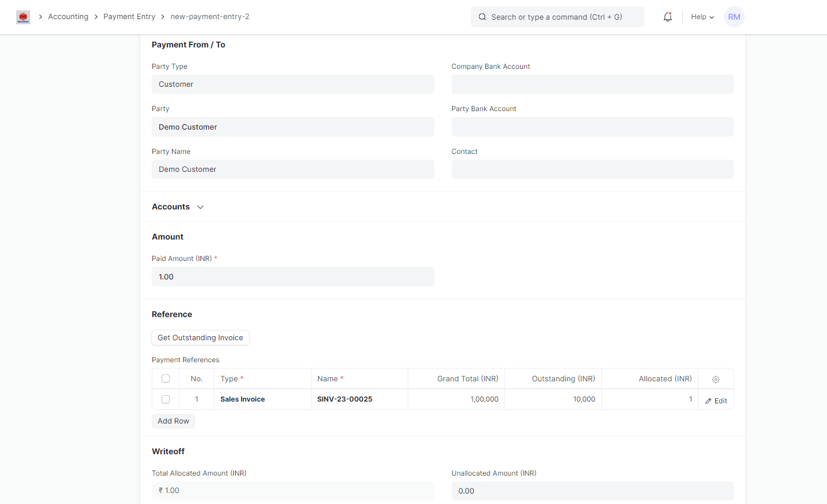Focus the search command bar
The width and height of the screenshot is (827, 504).
557,17
